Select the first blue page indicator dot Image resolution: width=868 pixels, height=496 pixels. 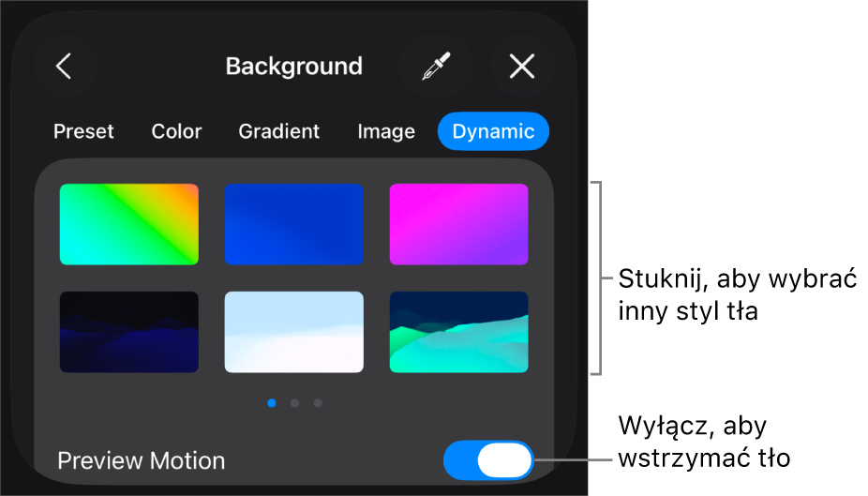click(271, 403)
